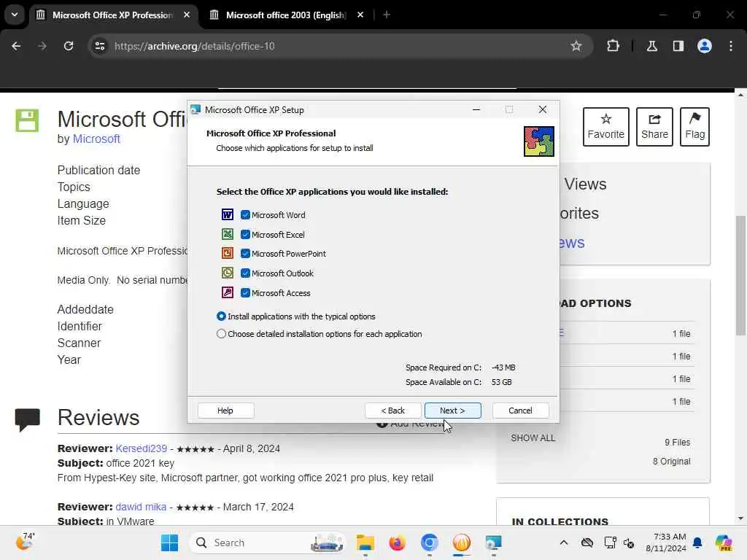Reload the archive.org page

tap(69, 46)
